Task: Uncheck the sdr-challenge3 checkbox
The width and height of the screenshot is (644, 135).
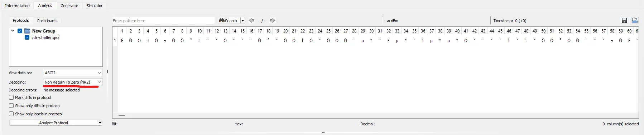Action: pos(27,37)
